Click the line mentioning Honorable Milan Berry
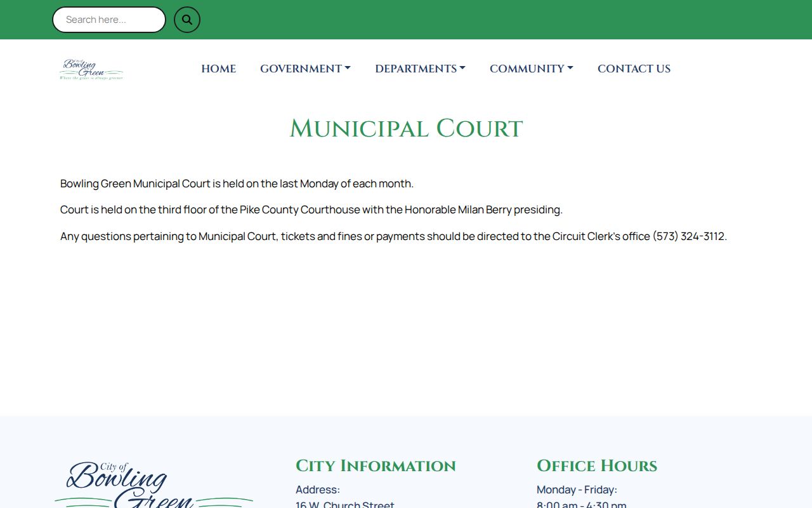This screenshot has width=812, height=508. [x=311, y=210]
